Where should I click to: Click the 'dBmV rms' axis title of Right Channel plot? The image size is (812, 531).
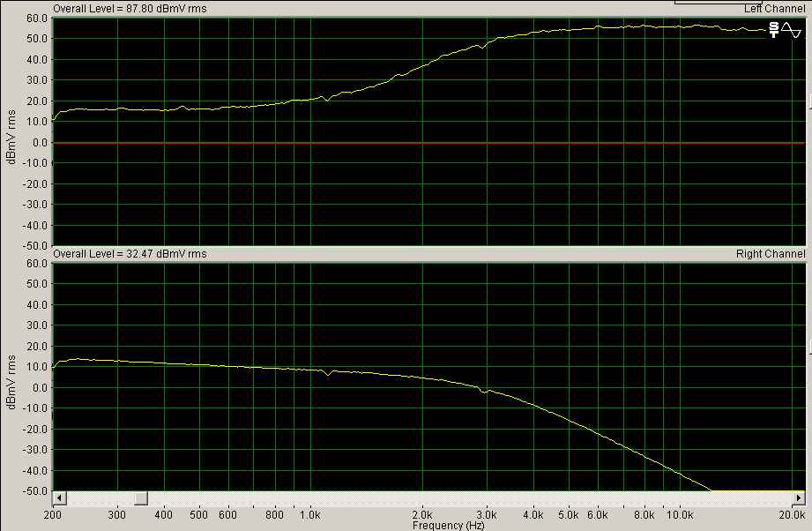point(11,382)
